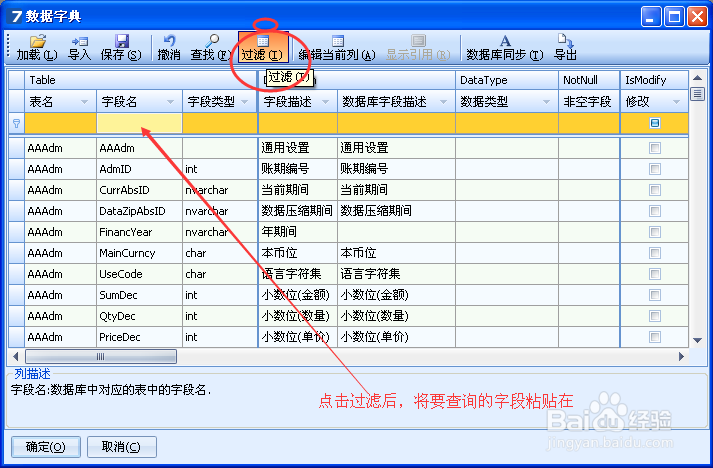Open 数据库字段描述 column filter dropdown
This screenshot has height=468, width=713.
[x=443, y=102]
